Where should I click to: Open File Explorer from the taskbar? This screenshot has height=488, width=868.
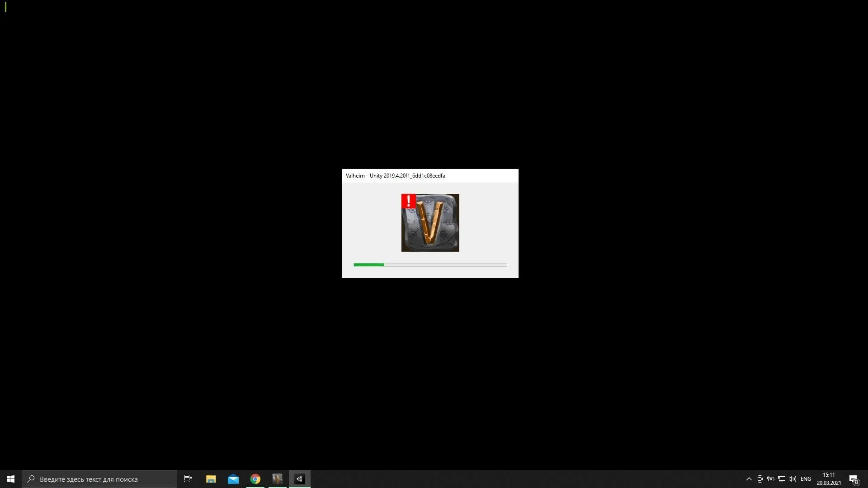point(211,479)
